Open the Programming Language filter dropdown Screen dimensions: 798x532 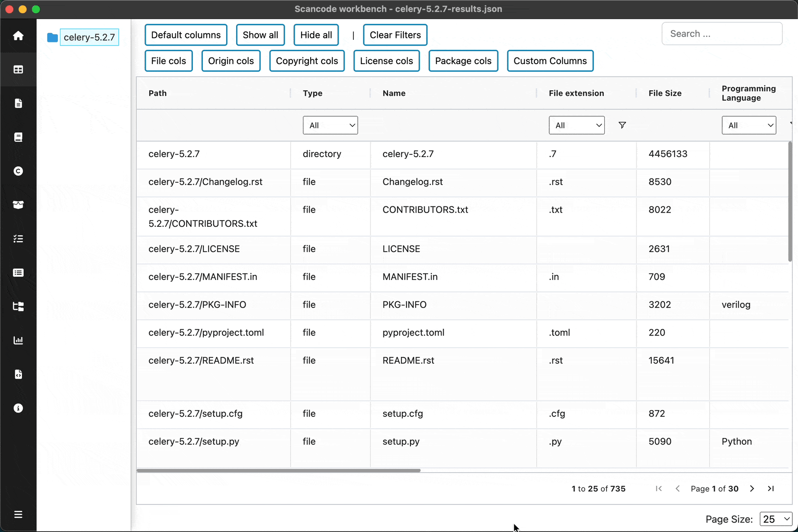tap(749, 125)
